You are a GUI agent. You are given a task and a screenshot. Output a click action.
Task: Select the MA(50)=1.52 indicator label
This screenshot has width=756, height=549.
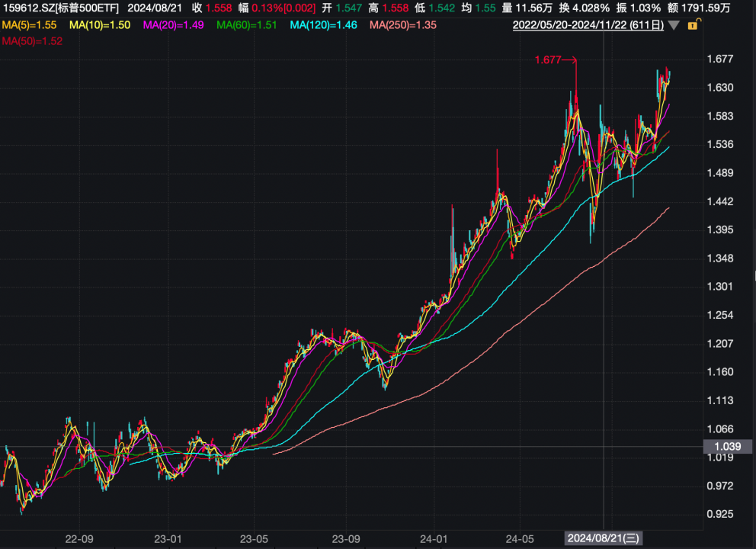point(32,41)
